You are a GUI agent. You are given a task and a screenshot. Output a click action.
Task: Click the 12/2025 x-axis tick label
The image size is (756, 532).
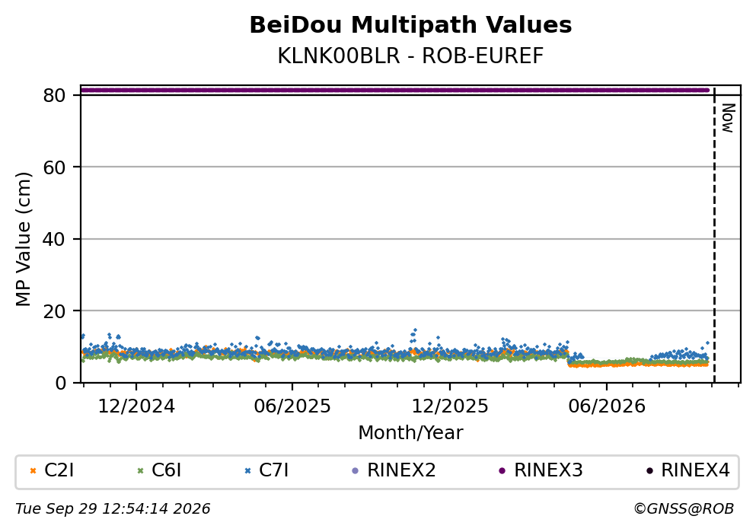tap(449, 406)
